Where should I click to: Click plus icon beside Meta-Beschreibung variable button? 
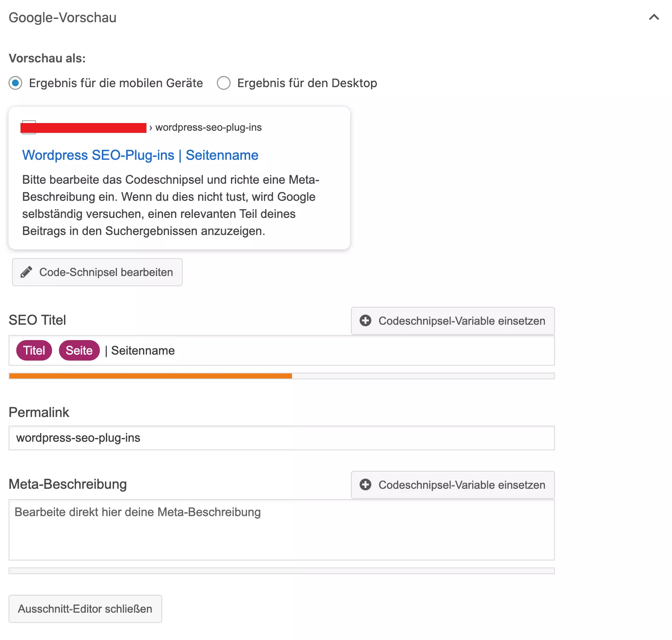(x=365, y=485)
